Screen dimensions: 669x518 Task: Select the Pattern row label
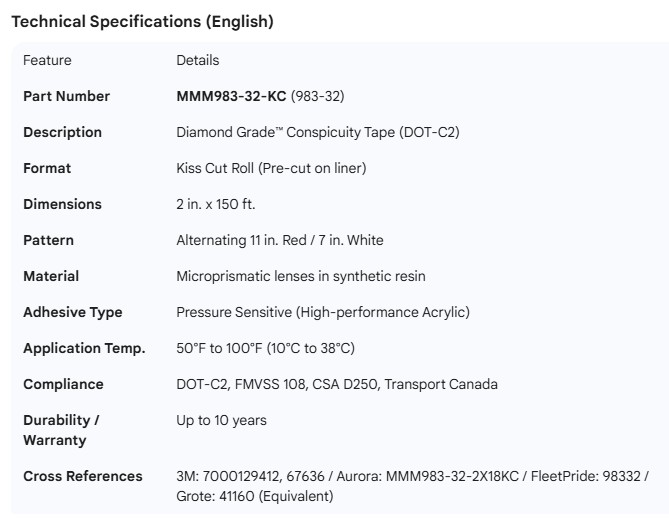(48, 240)
